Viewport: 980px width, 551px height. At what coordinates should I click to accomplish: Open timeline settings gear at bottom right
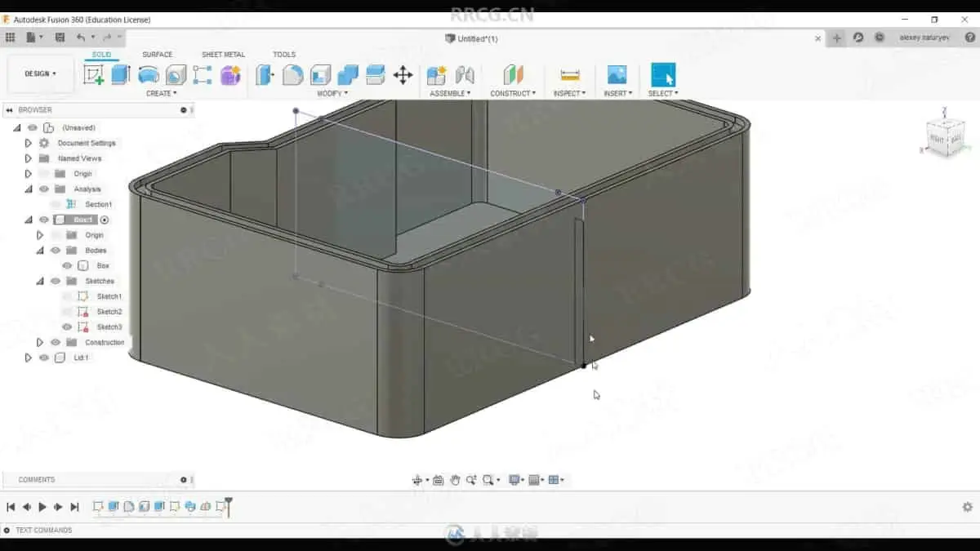(968, 507)
